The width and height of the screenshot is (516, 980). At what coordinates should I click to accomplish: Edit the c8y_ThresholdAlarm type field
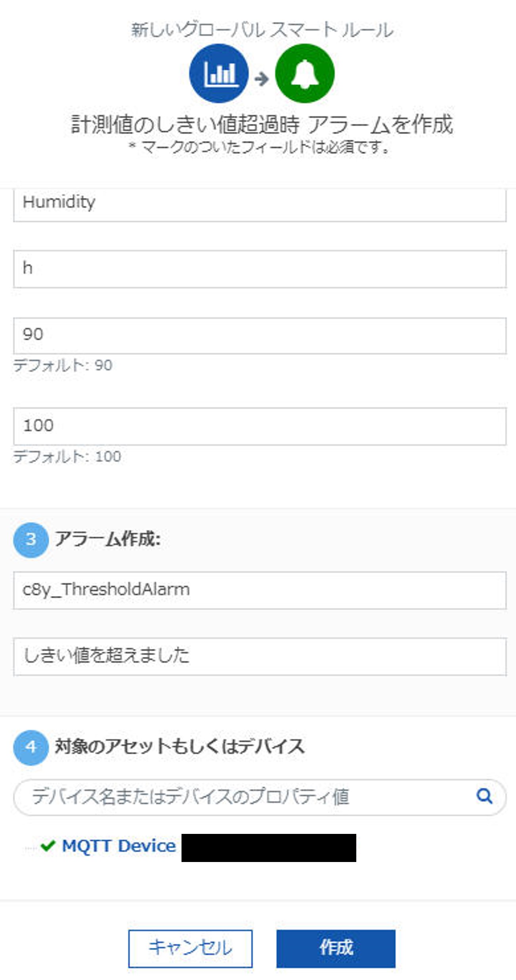(x=260, y=590)
